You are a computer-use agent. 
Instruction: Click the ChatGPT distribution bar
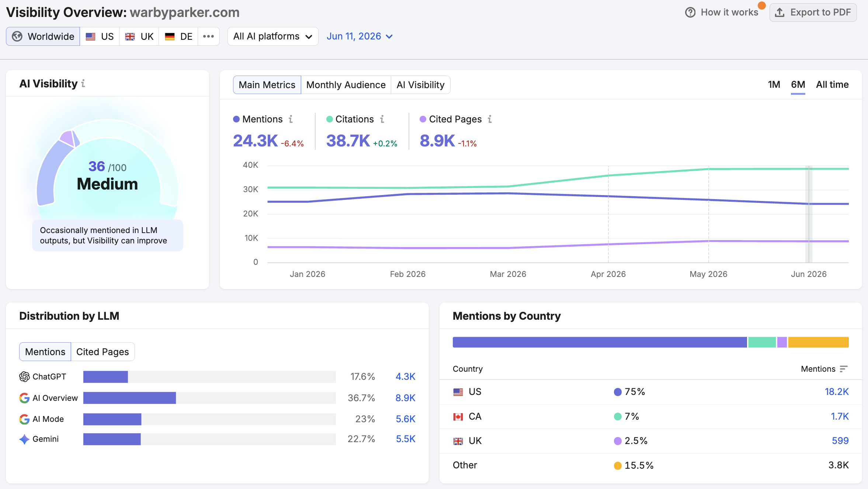[x=209, y=377]
